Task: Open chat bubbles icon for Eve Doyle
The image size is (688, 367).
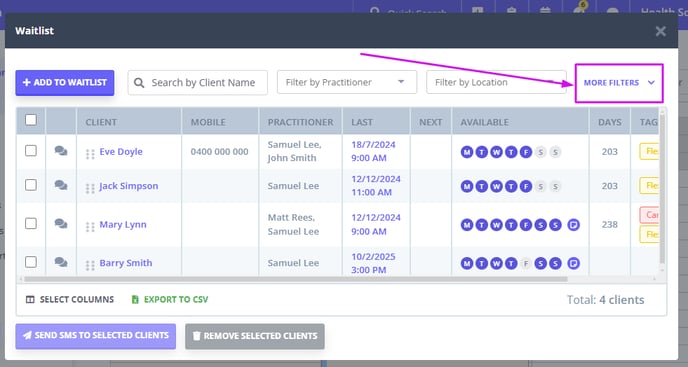Action: (x=61, y=151)
